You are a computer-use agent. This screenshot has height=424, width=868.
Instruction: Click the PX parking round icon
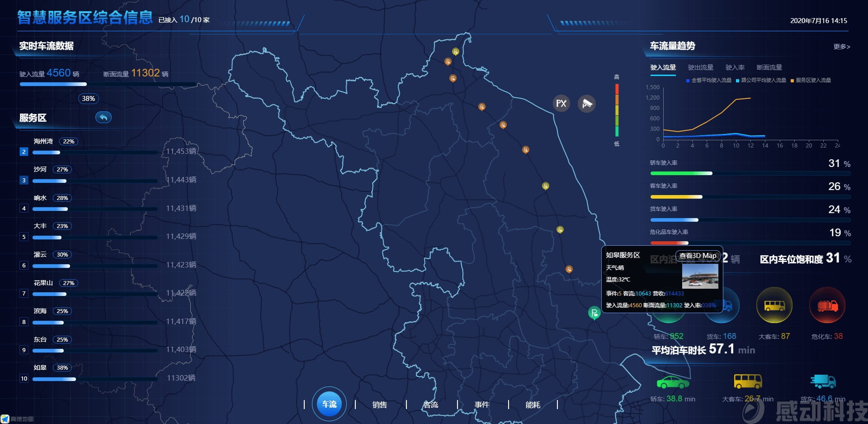561,104
